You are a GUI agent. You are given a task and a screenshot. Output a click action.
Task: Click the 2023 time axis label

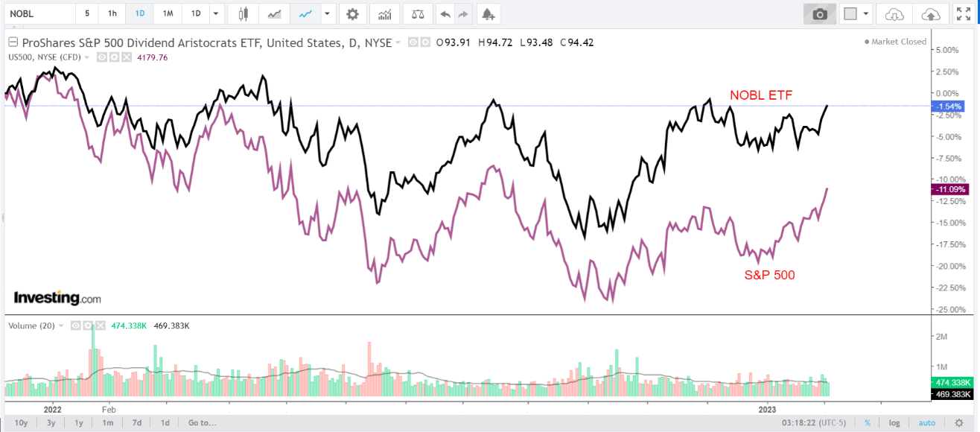(767, 409)
